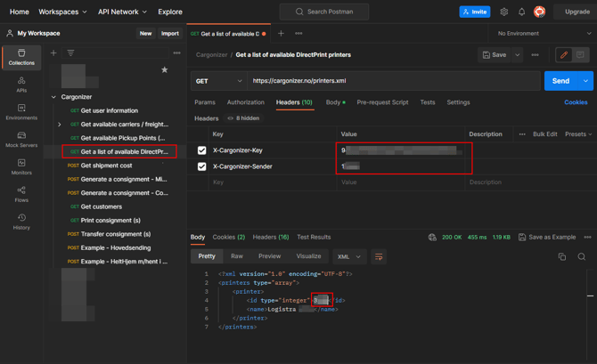597x364 pixels.
Task: Toggle the line wrap icon in the response toolbar
Action: tap(379, 256)
